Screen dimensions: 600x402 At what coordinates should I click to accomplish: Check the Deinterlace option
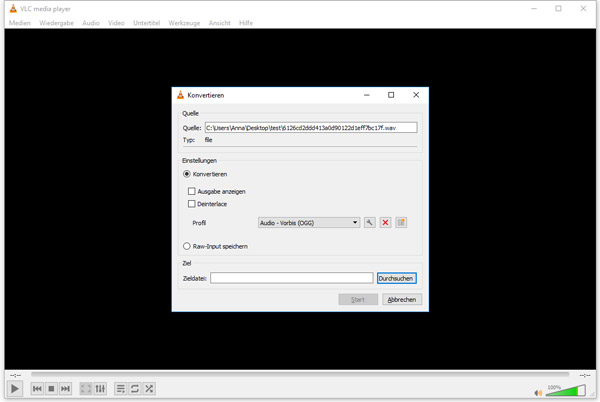point(193,204)
